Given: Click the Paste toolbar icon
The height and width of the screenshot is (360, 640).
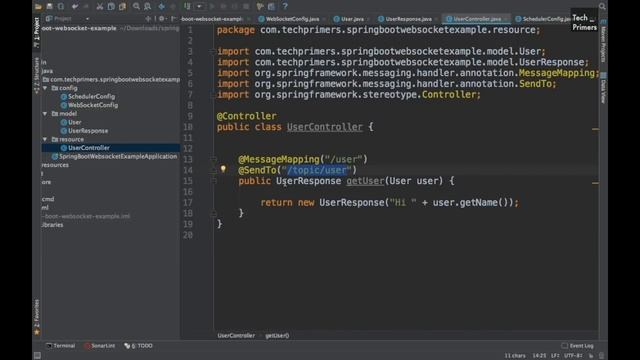Looking at the screenshot, I should point(122,7).
